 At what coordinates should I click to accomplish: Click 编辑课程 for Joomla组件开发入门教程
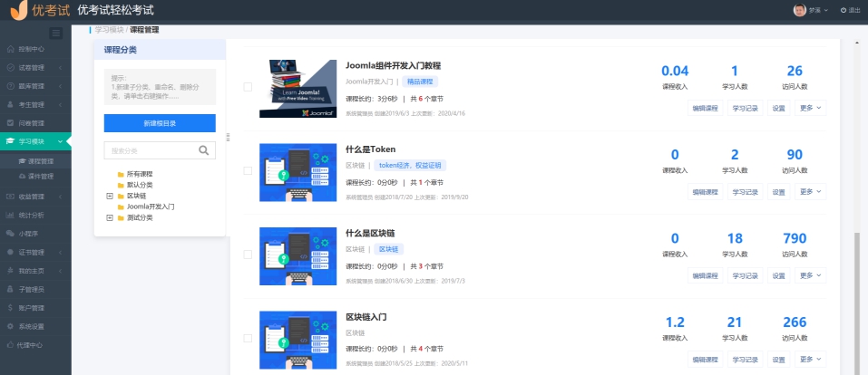tap(706, 108)
